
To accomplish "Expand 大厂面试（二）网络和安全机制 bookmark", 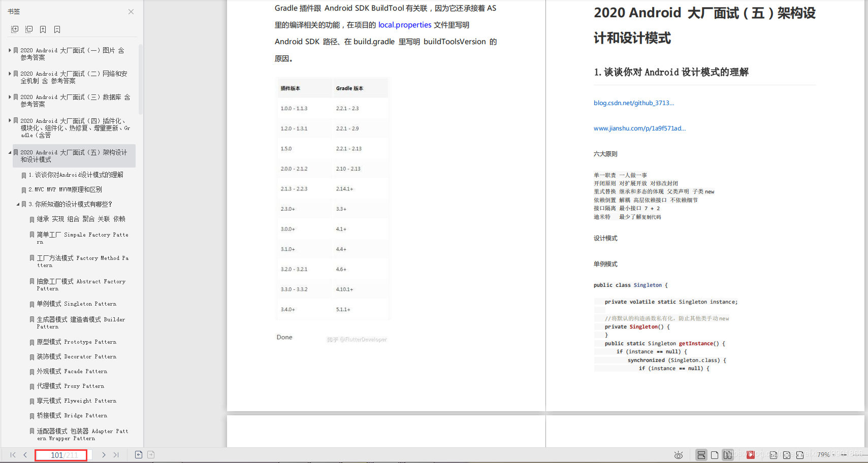I will point(10,74).
